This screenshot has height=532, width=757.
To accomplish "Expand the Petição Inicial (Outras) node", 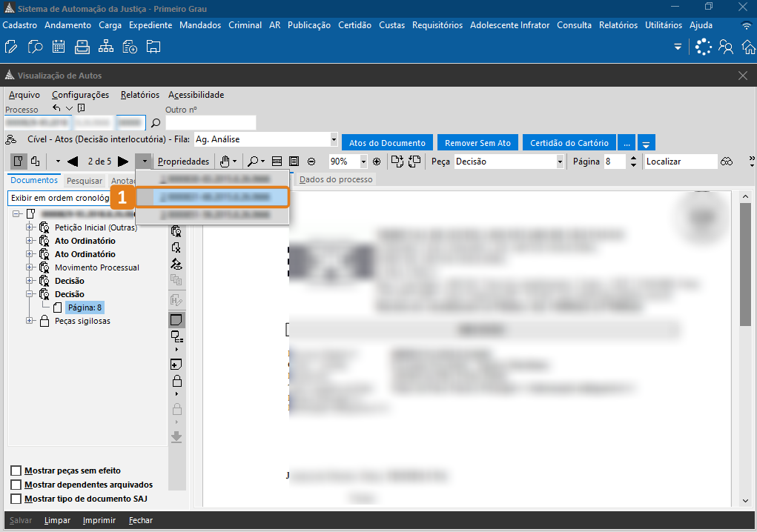I will (30, 227).
